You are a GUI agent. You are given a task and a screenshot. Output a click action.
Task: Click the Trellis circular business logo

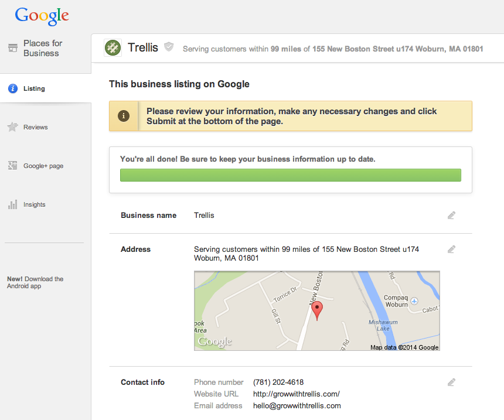[113, 47]
